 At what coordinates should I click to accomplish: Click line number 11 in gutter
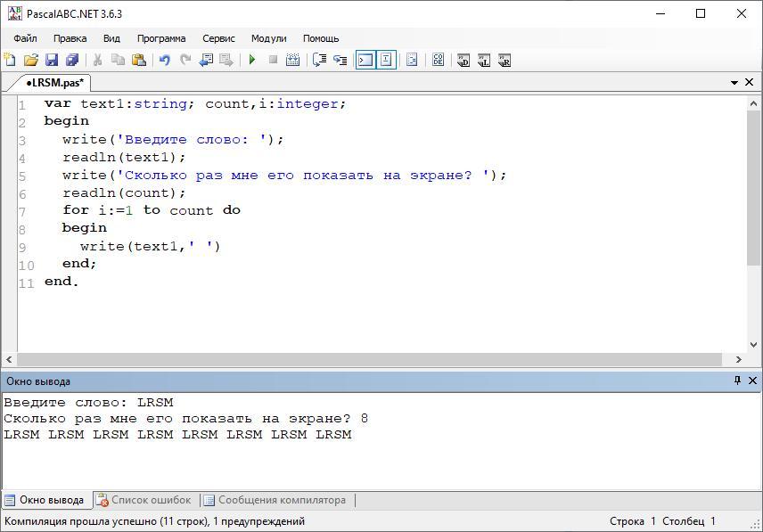[26, 283]
